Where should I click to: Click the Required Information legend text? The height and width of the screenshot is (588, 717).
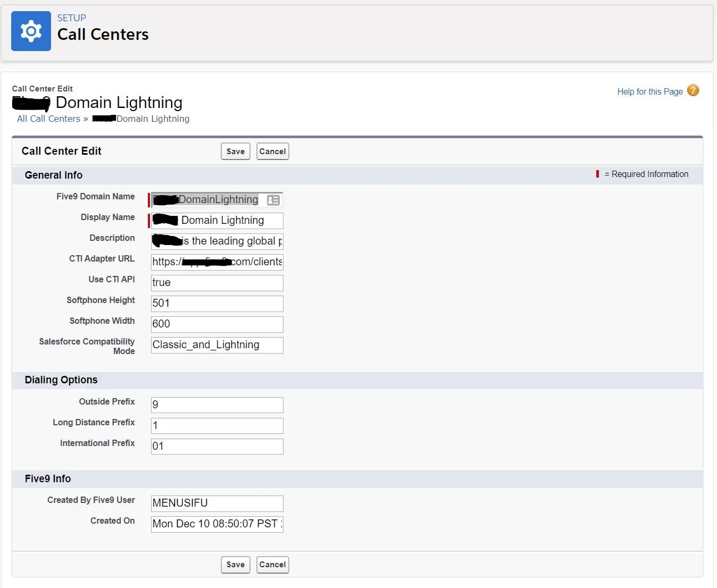click(x=646, y=174)
